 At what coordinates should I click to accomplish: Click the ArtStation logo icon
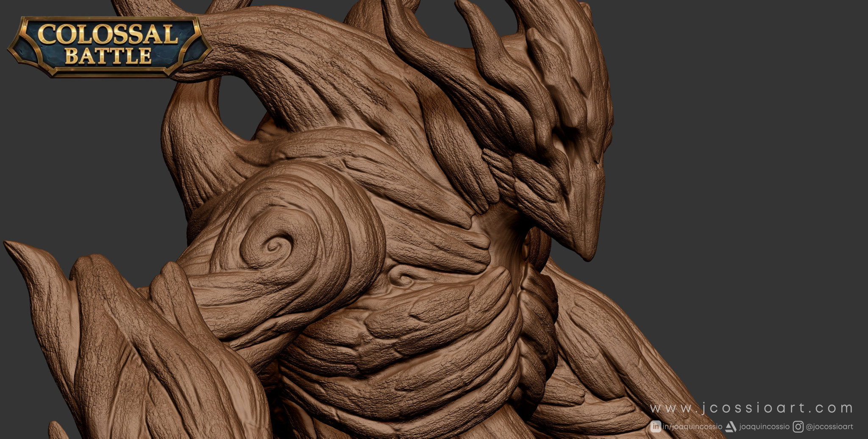[x=731, y=427]
